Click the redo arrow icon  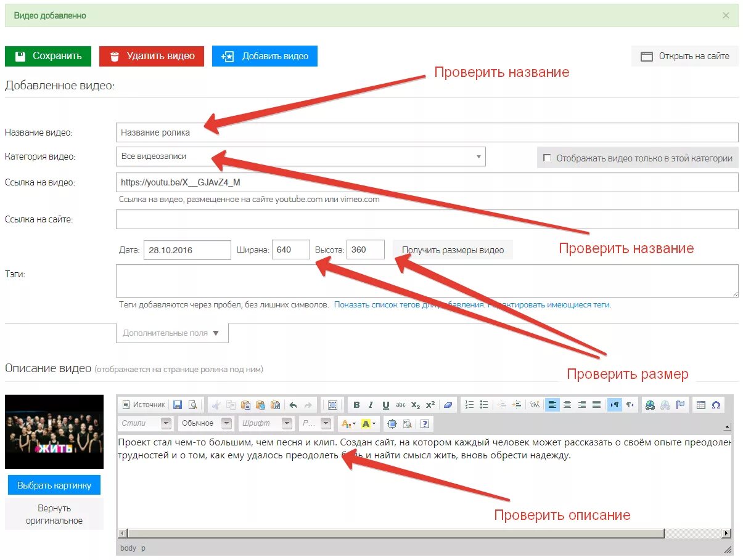click(x=308, y=405)
